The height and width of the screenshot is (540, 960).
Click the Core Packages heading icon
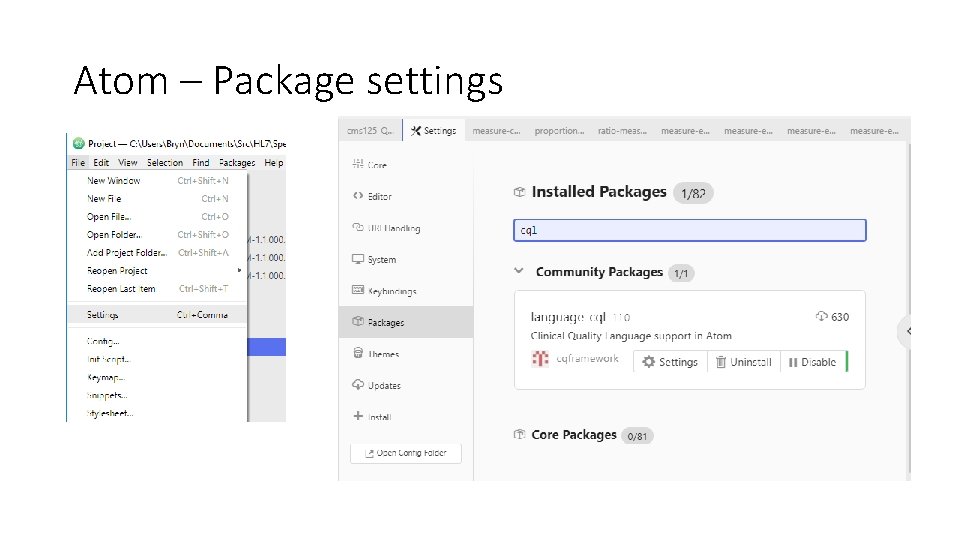519,435
